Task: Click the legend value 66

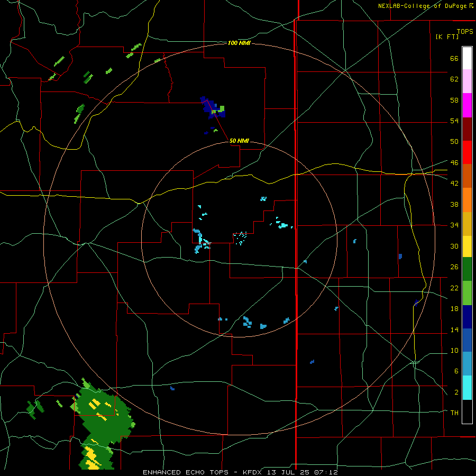Action: tap(454, 59)
